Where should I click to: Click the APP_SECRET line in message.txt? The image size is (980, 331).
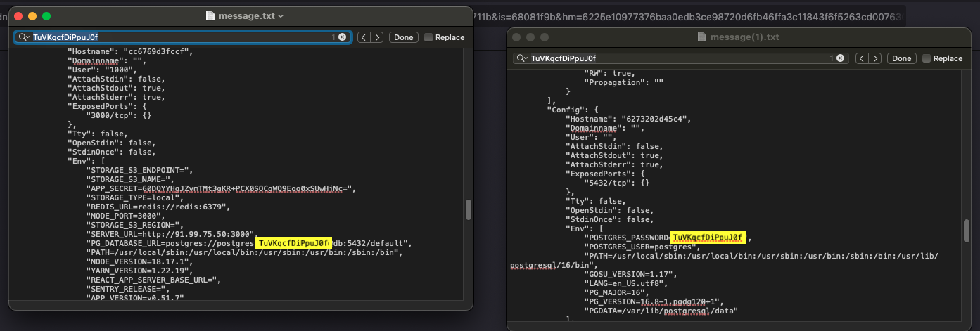(x=221, y=188)
